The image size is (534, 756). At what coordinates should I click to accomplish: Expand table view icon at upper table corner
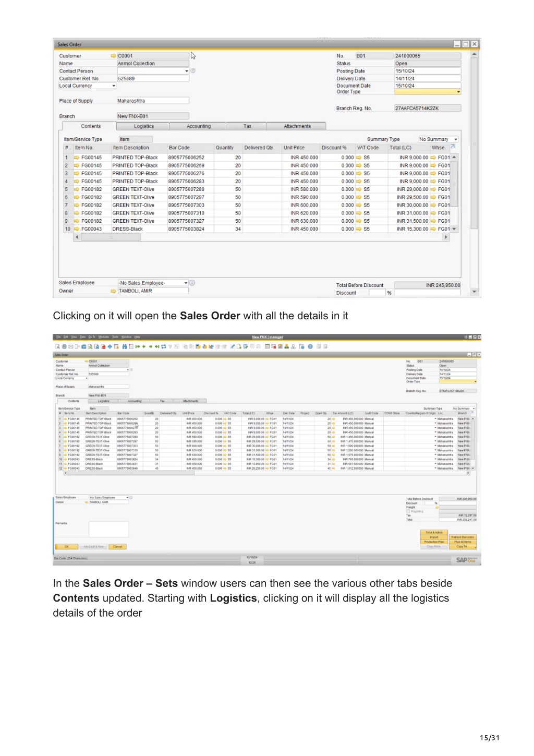(453, 147)
